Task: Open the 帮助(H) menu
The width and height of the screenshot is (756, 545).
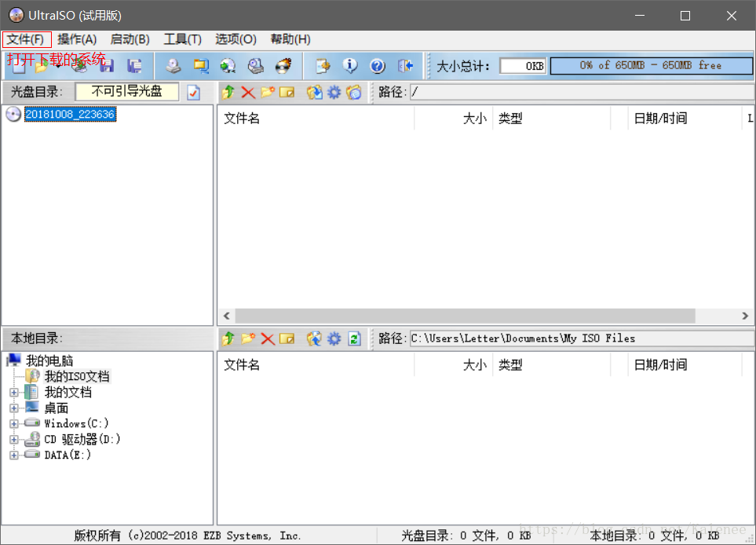Action: (x=290, y=39)
